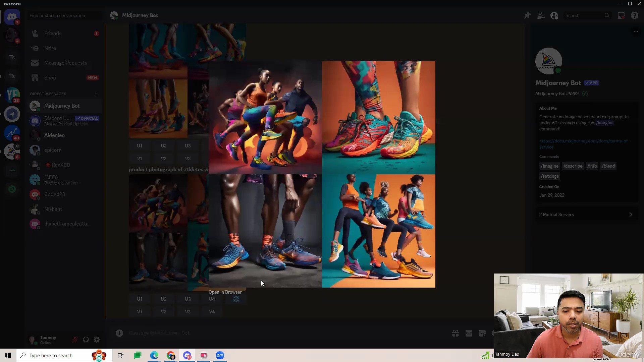Image resolution: width=644 pixels, height=362 pixels.
Task: Toggle the user profile panel icon
Action: point(554,15)
